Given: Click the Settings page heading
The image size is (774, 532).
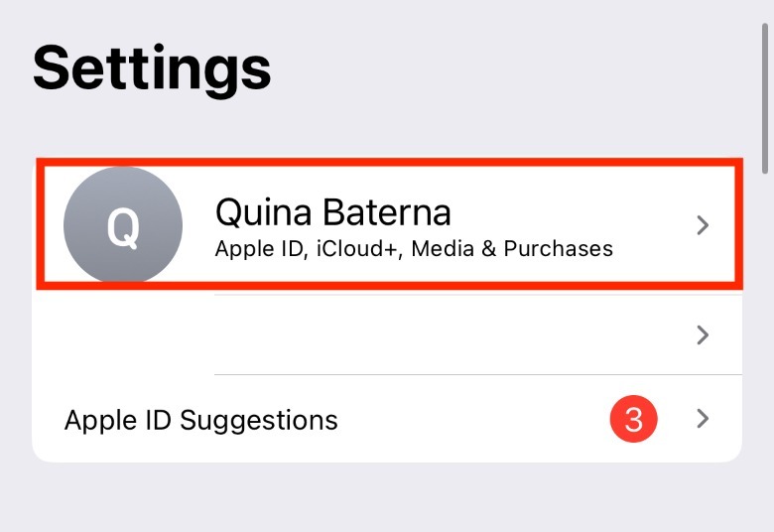Looking at the screenshot, I should coord(152,67).
